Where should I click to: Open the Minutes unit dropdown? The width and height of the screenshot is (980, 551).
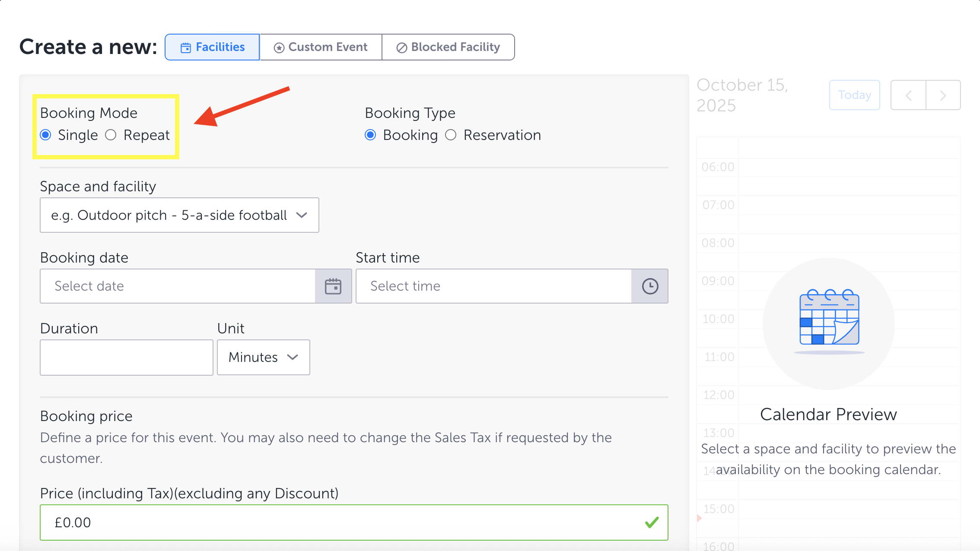pos(263,357)
